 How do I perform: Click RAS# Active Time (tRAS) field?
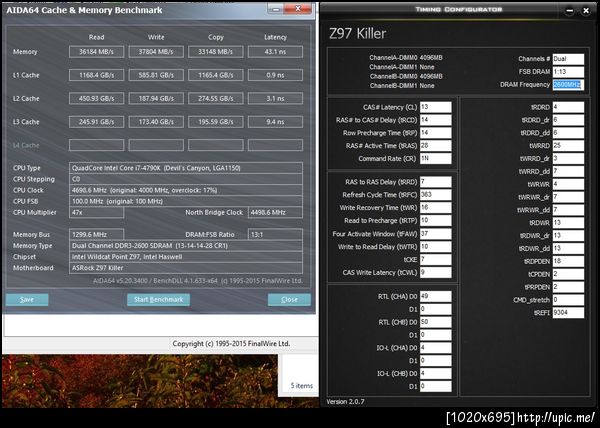[435, 146]
